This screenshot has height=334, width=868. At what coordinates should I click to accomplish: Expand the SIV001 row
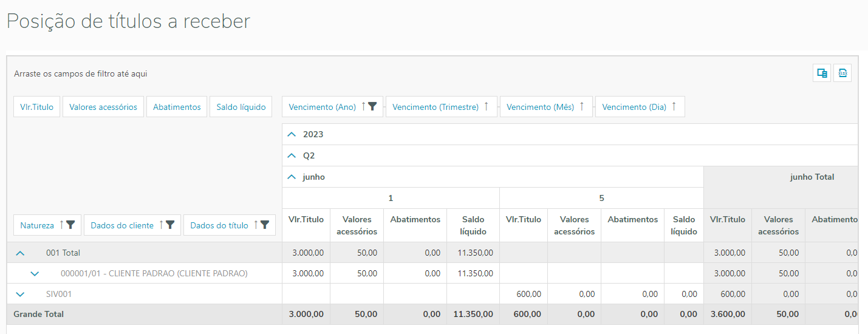tap(20, 294)
